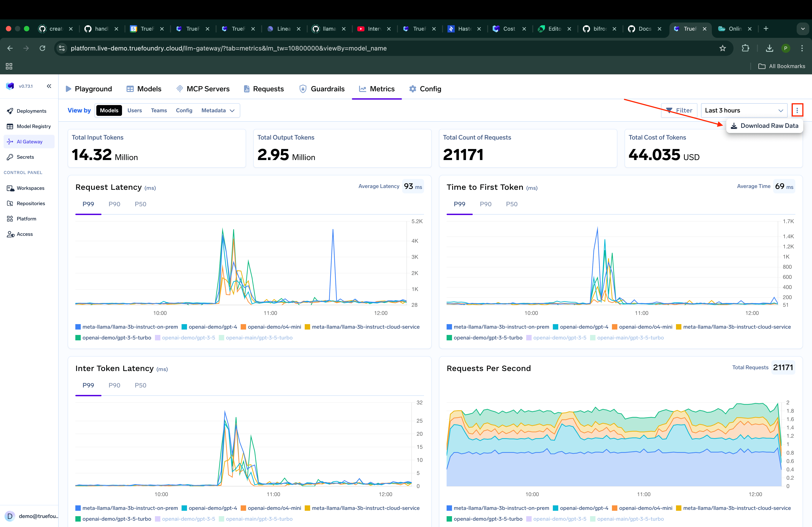This screenshot has height=527, width=812.
Task: Bookmark this page with star icon
Action: pyautogui.click(x=722, y=48)
